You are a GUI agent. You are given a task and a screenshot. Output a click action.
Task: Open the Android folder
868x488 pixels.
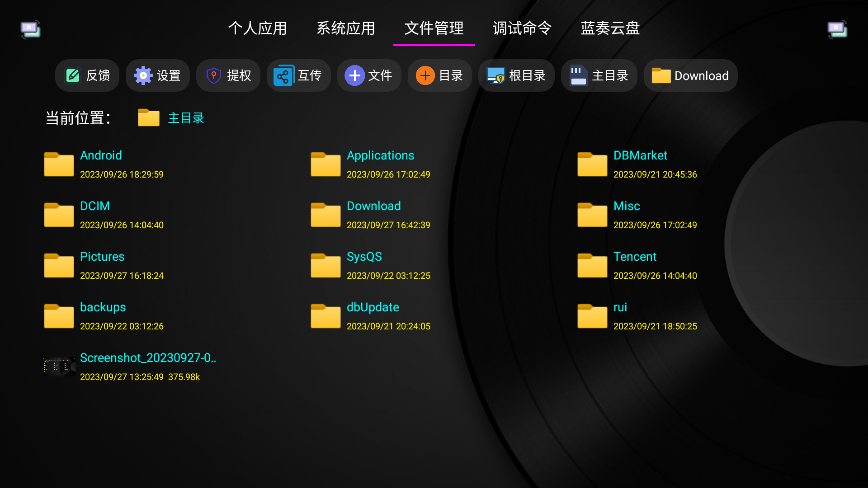tap(101, 155)
